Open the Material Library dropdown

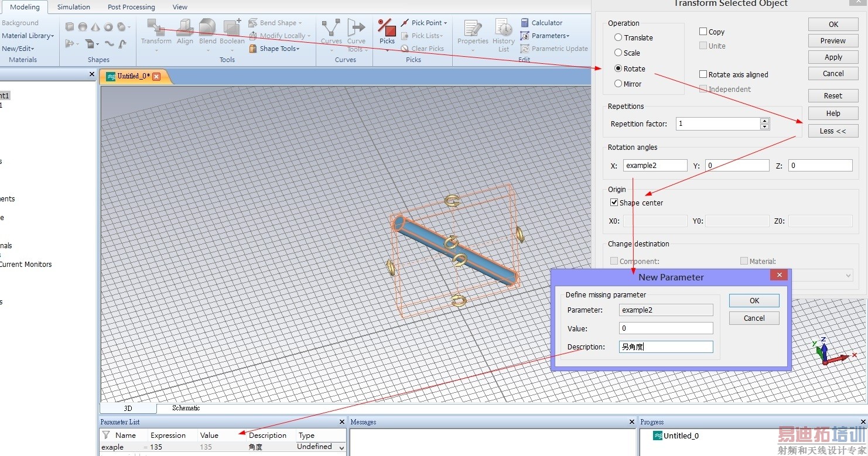28,36
